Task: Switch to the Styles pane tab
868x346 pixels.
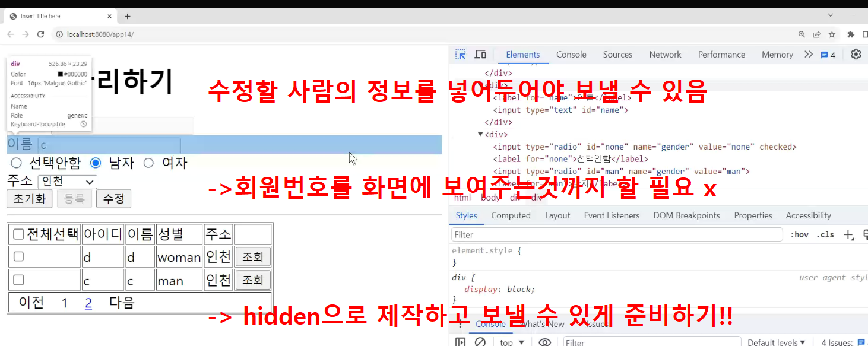Action: [467, 215]
